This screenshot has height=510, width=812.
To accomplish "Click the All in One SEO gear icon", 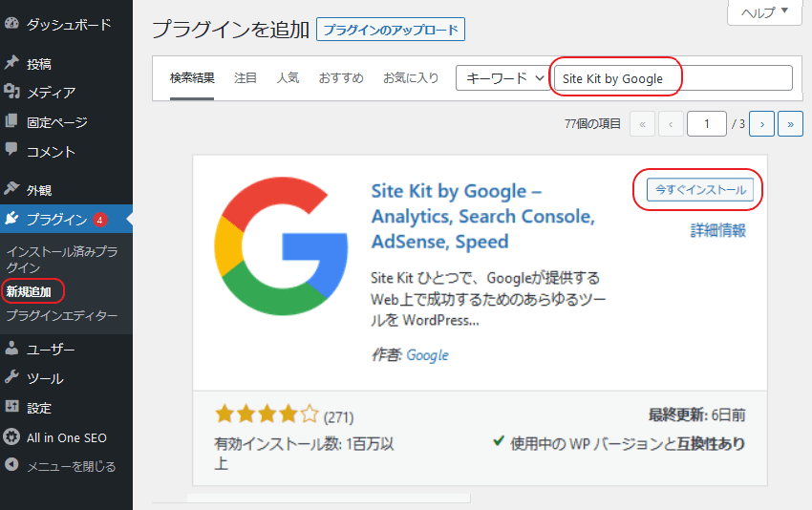I will [11, 437].
